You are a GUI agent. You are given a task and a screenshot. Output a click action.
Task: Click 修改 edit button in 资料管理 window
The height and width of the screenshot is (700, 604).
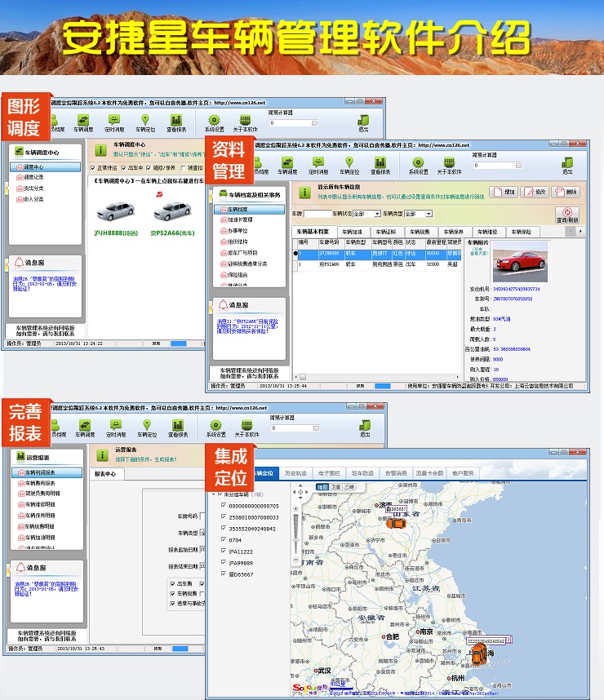click(x=535, y=192)
